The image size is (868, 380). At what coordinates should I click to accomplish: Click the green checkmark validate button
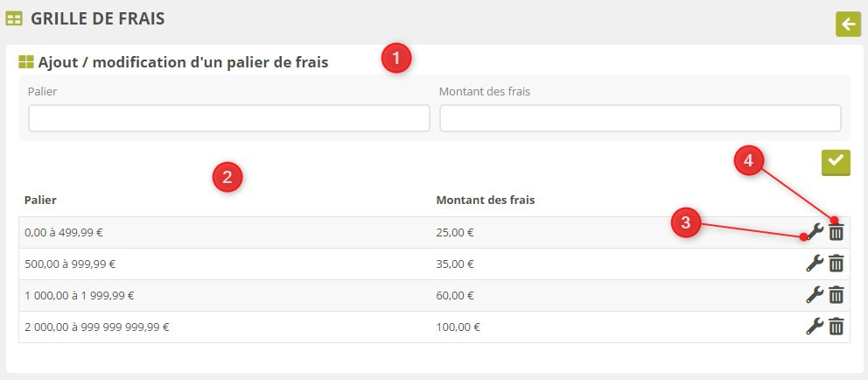(836, 162)
